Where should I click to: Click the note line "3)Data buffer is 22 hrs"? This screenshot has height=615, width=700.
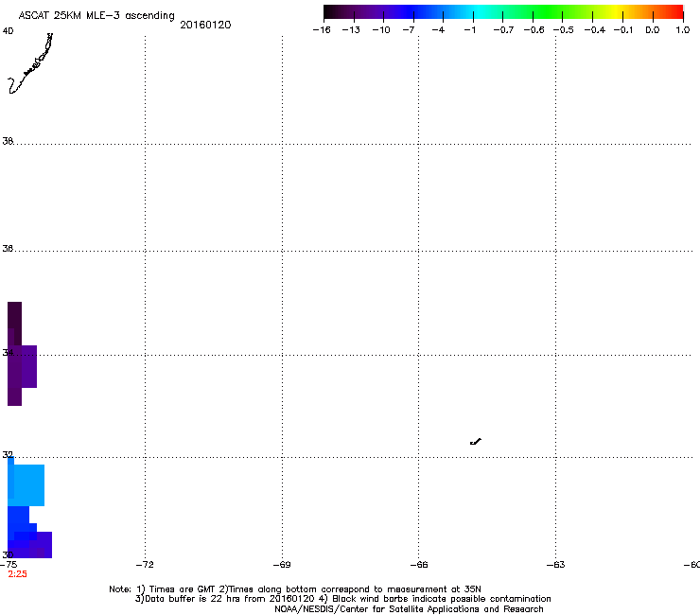click(x=342, y=599)
